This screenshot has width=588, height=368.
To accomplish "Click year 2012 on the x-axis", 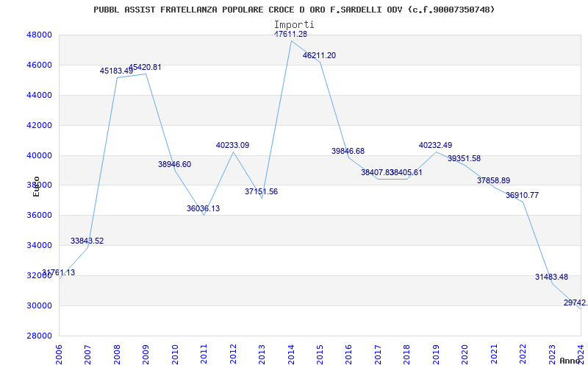I will coord(233,355).
